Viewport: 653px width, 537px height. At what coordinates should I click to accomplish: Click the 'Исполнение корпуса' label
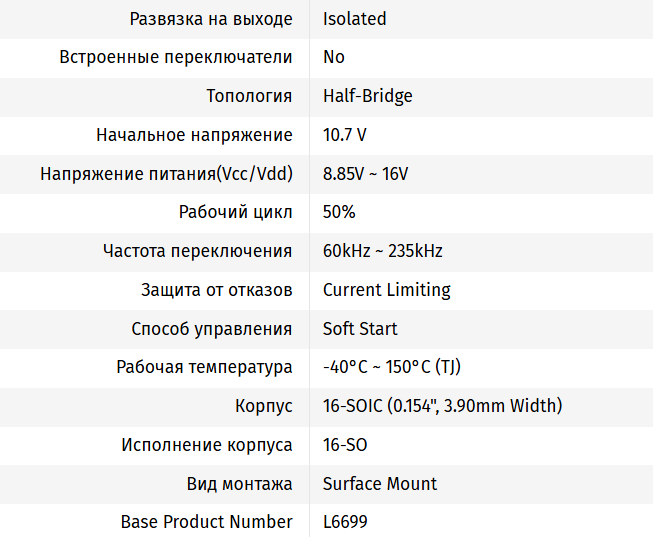tap(207, 445)
